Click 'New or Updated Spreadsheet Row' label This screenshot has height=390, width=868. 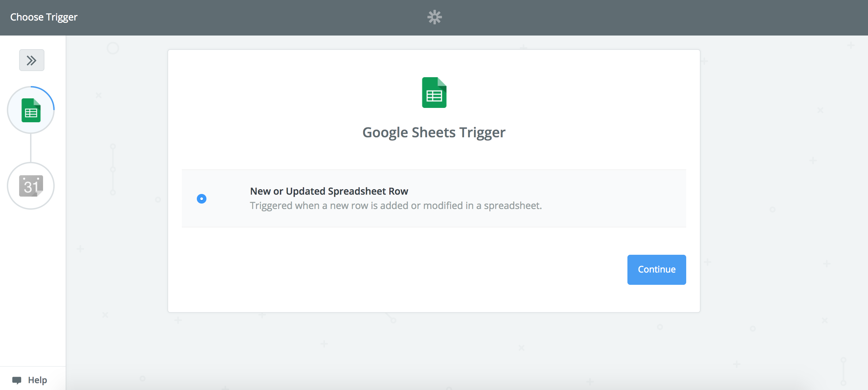(329, 191)
